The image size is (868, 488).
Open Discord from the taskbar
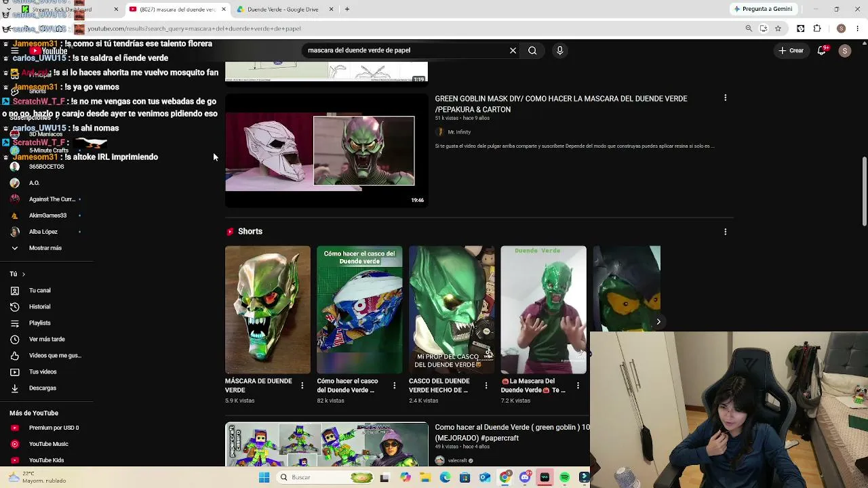click(x=524, y=477)
